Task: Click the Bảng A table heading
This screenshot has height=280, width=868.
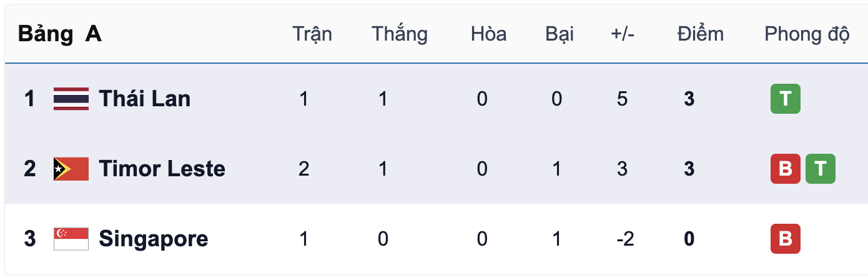Action: click(59, 34)
